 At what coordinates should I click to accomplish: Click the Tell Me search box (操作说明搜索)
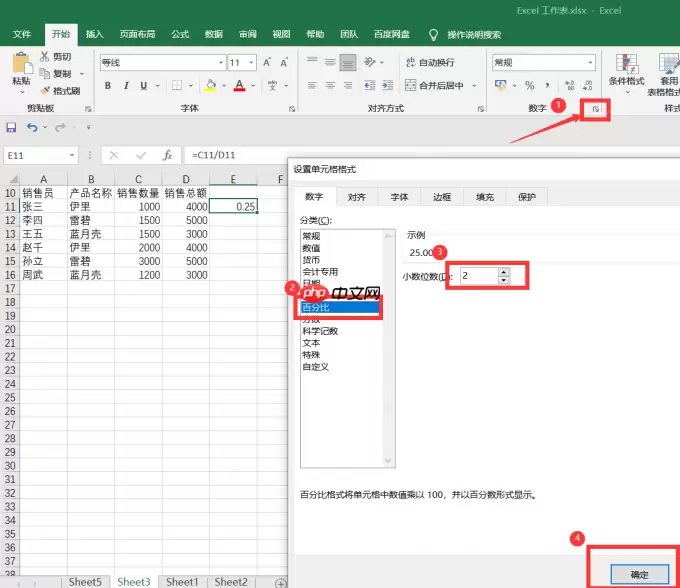click(474, 35)
